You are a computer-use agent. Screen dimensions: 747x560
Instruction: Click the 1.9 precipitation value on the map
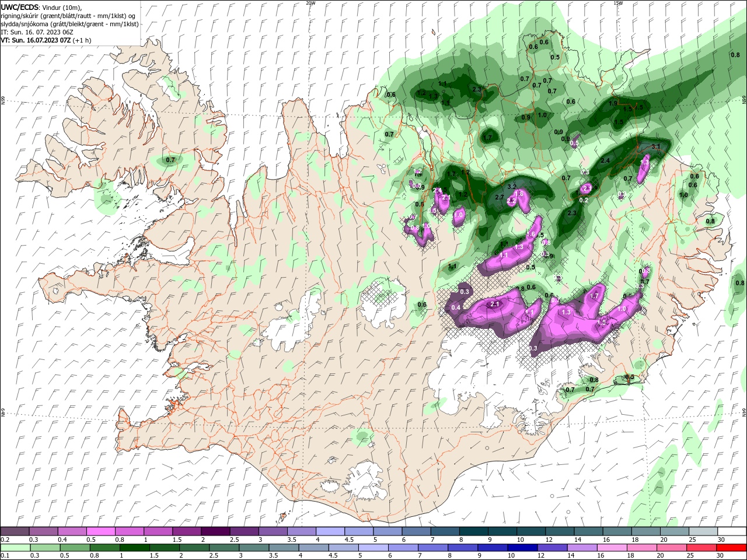point(613,103)
